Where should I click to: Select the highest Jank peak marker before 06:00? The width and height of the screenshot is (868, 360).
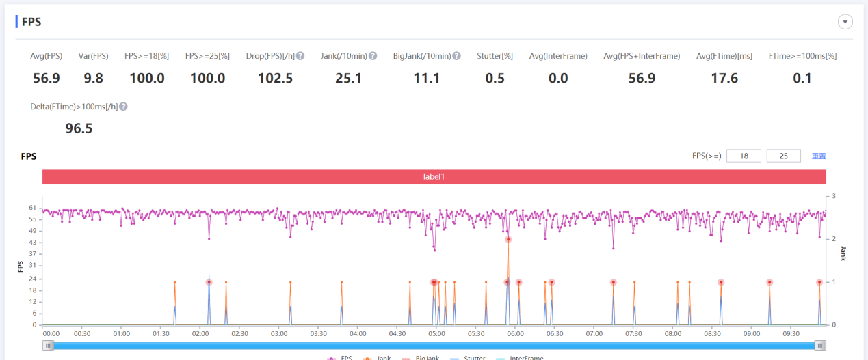(508, 239)
